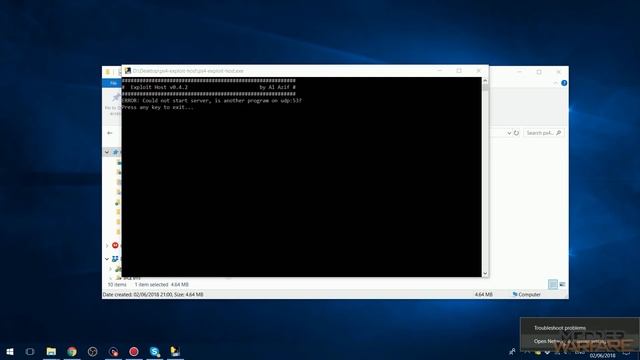Close the exploit host console window
Viewport: 640px width, 360px height.
[478, 71]
